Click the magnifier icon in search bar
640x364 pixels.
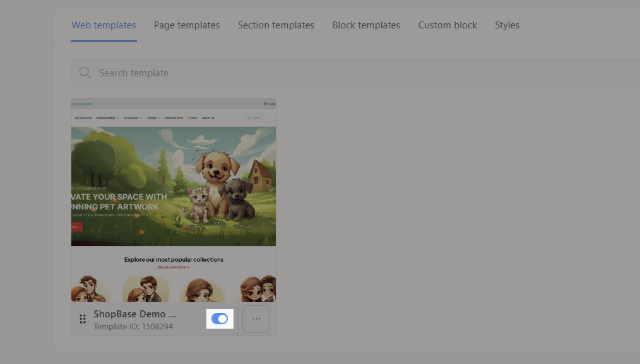85,73
